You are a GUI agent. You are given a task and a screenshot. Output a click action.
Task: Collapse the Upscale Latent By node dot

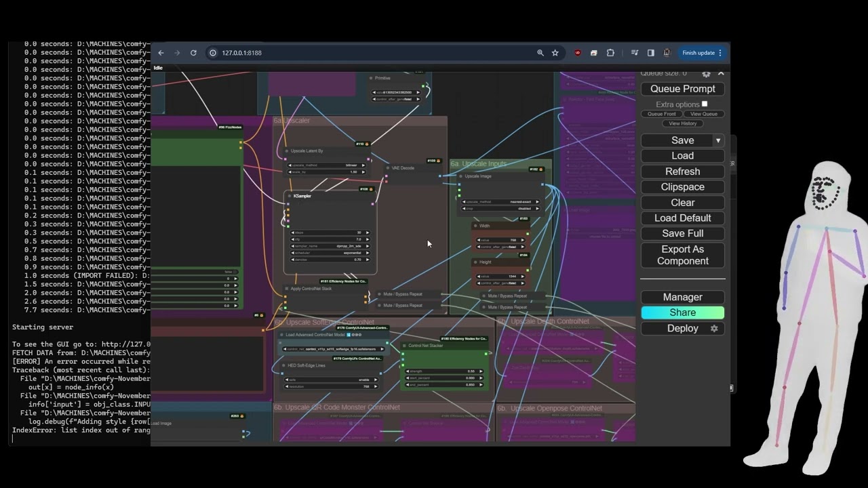coord(287,151)
